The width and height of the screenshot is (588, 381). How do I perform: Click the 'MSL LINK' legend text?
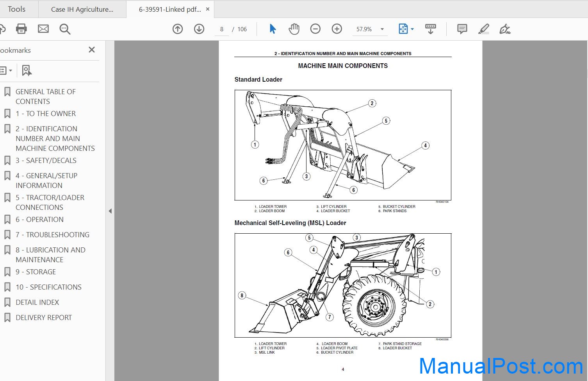[x=267, y=352]
